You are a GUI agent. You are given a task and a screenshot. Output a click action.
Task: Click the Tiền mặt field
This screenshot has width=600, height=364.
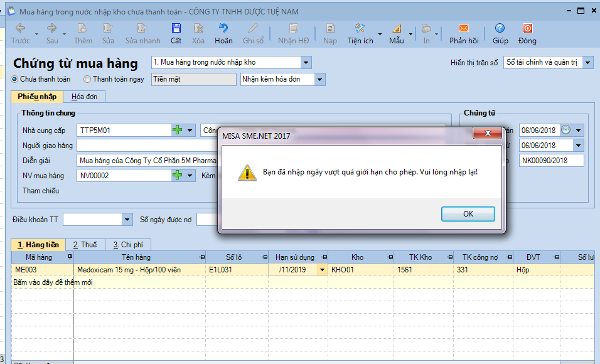(194, 79)
